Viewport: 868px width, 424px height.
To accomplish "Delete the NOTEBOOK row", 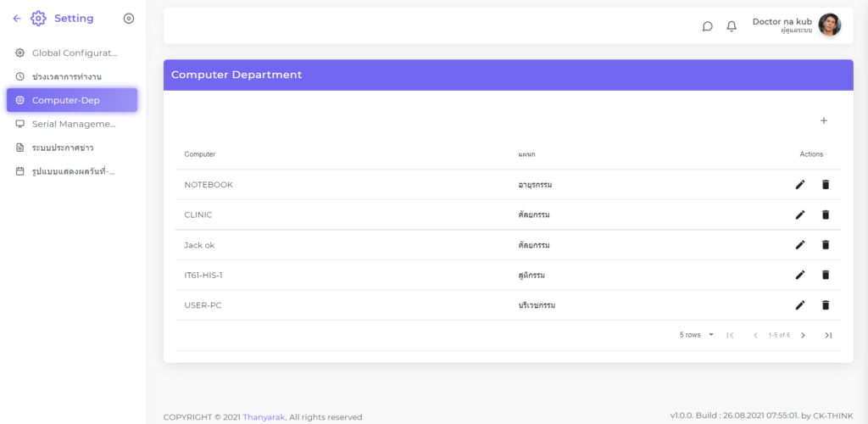I will tap(826, 185).
